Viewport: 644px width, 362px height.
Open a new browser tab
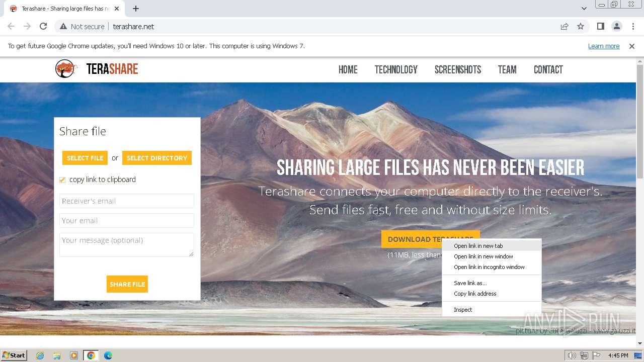tap(135, 9)
